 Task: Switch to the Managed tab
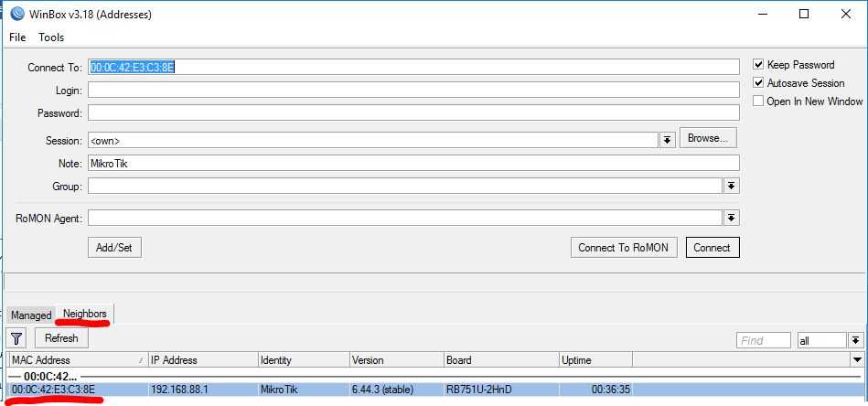[31, 315]
